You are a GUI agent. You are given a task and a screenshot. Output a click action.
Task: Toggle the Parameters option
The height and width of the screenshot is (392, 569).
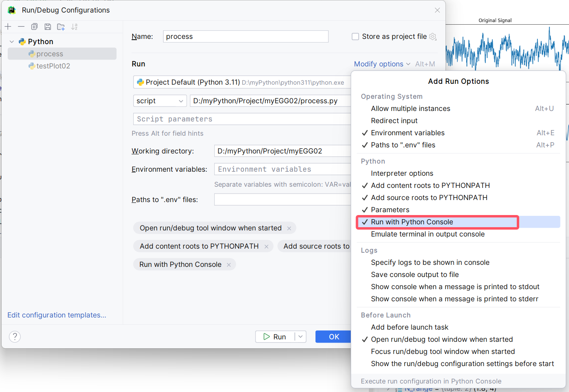point(458,210)
